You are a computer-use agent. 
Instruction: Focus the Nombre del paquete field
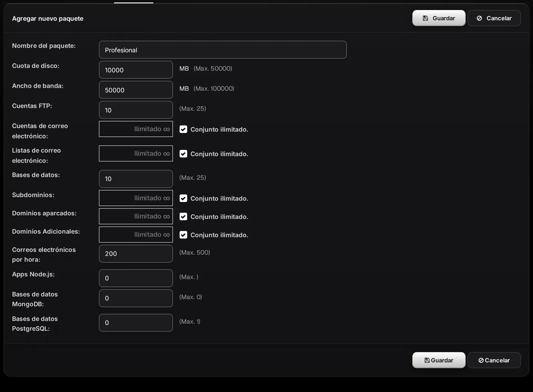click(x=223, y=50)
